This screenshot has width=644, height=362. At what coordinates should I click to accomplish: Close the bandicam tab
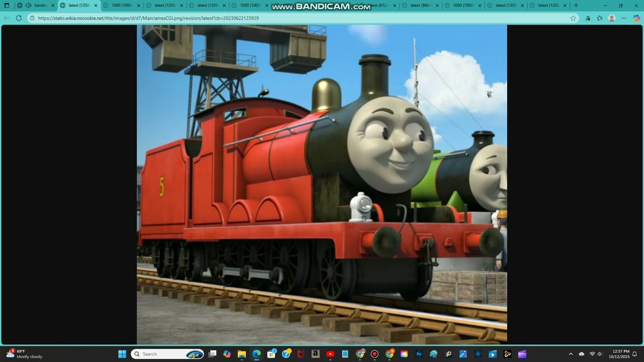coord(53,6)
